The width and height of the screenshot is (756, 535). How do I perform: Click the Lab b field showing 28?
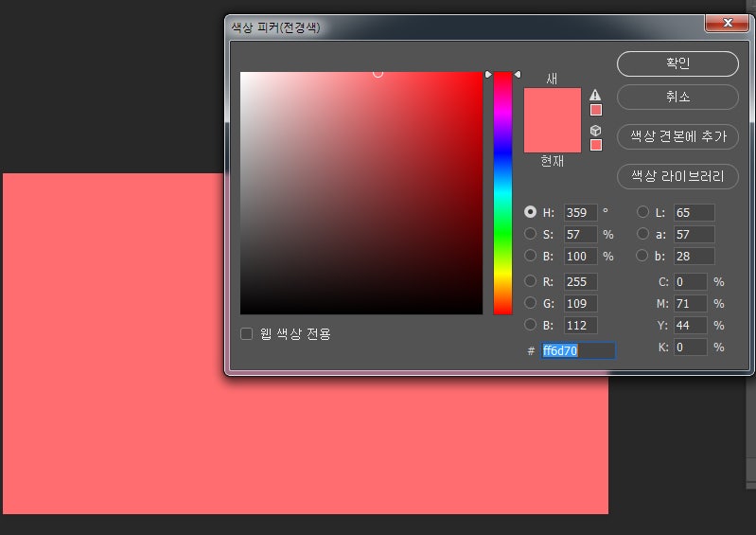coord(694,257)
